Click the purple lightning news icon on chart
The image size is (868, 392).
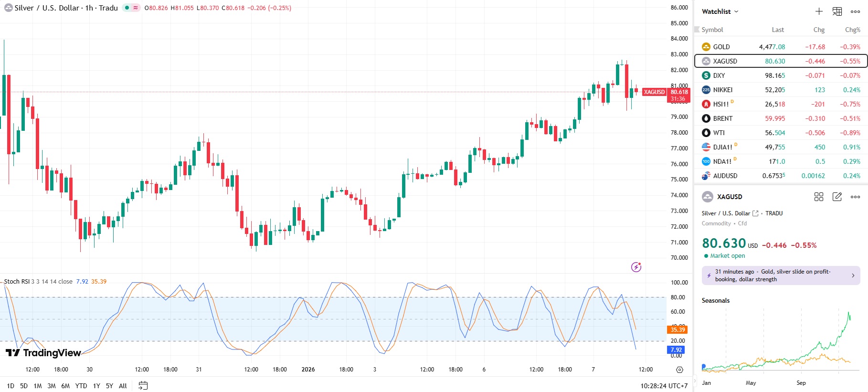click(x=636, y=267)
